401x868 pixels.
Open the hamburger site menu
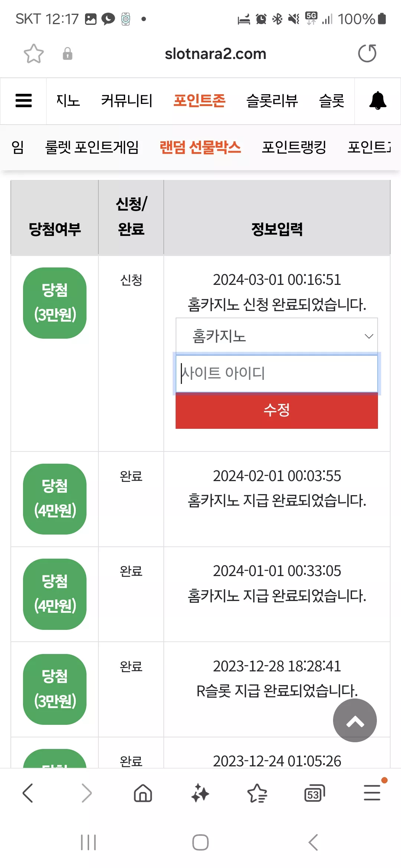tap(24, 101)
